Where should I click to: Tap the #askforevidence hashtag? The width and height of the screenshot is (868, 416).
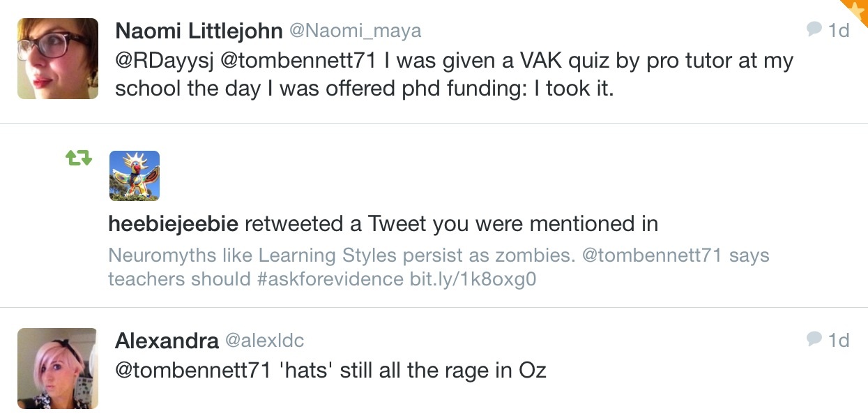(330, 279)
